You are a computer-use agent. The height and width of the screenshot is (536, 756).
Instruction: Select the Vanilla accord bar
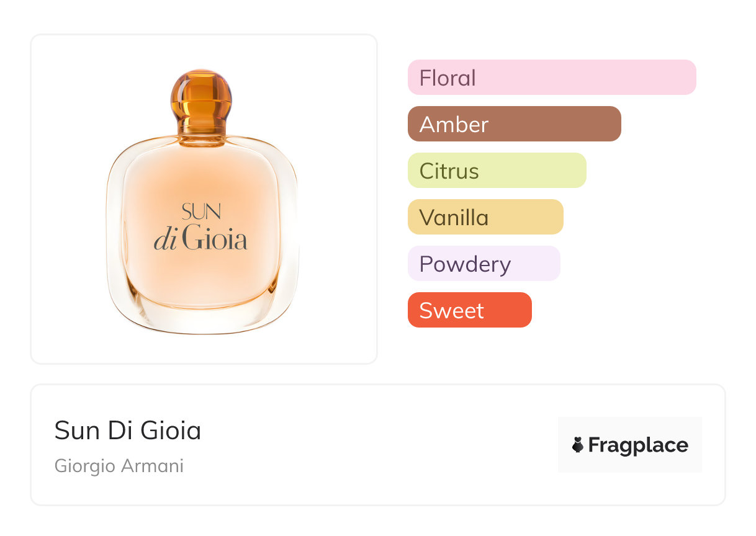pyautogui.click(x=485, y=217)
